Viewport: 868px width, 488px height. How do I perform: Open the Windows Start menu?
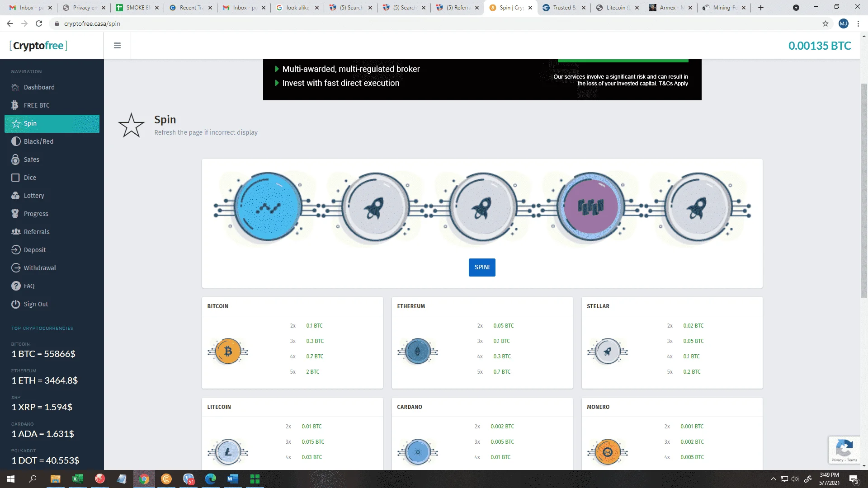tap(11, 479)
